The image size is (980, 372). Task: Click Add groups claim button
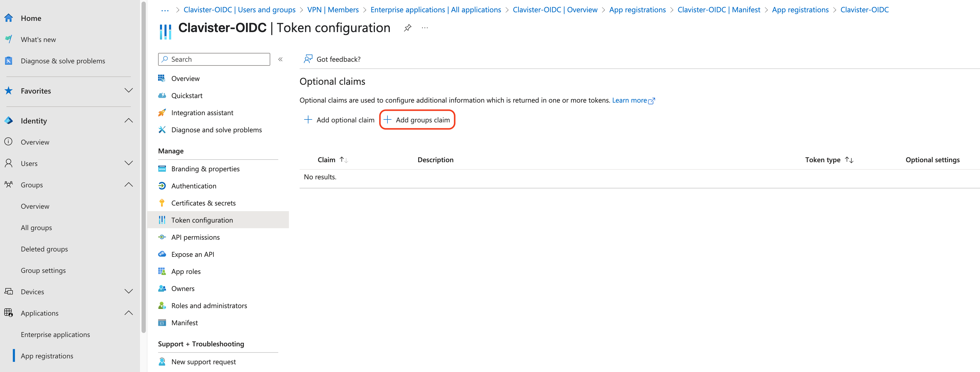tap(417, 119)
